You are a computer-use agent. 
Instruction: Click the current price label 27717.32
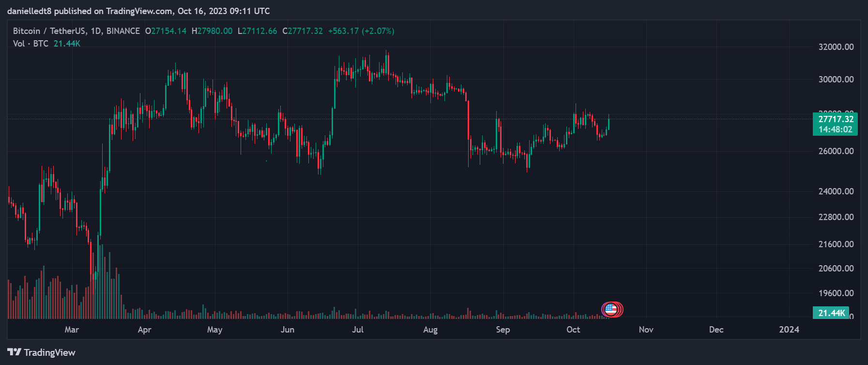click(x=836, y=119)
